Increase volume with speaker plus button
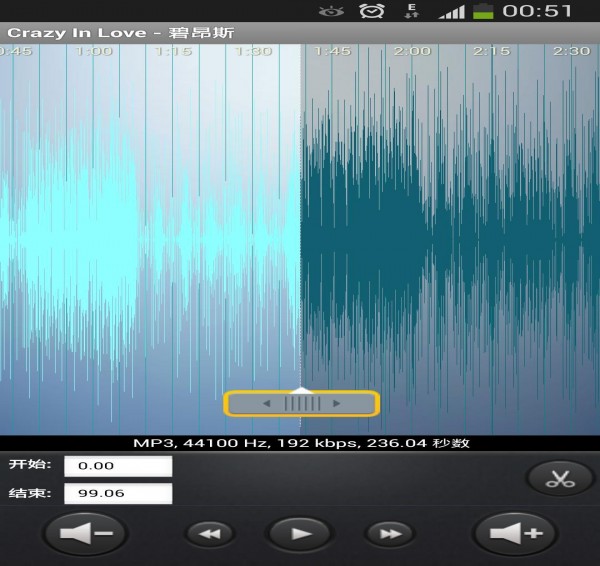Image resolution: width=600 pixels, height=566 pixels. (515, 533)
